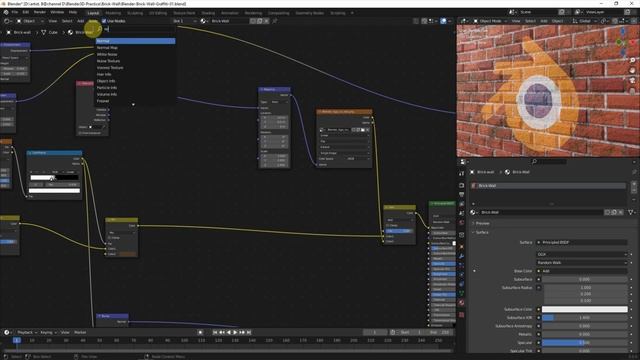This screenshot has width=640, height=360.
Task: Open timeline Keying menu
Action: coord(48,332)
